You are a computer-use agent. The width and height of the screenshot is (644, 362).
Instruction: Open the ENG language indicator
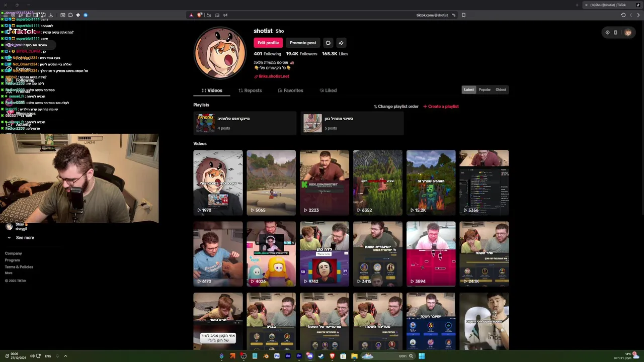(48, 356)
